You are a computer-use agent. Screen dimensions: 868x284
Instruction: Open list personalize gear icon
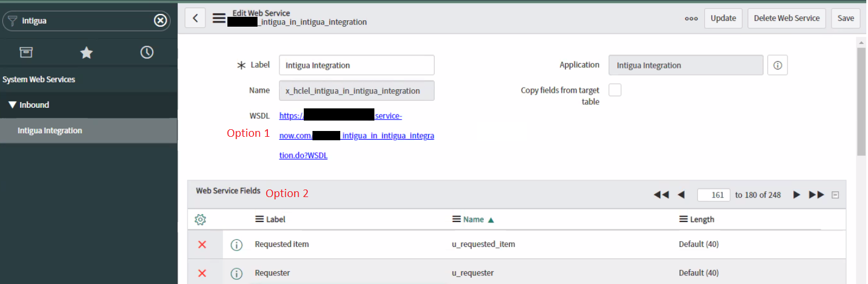pos(200,220)
